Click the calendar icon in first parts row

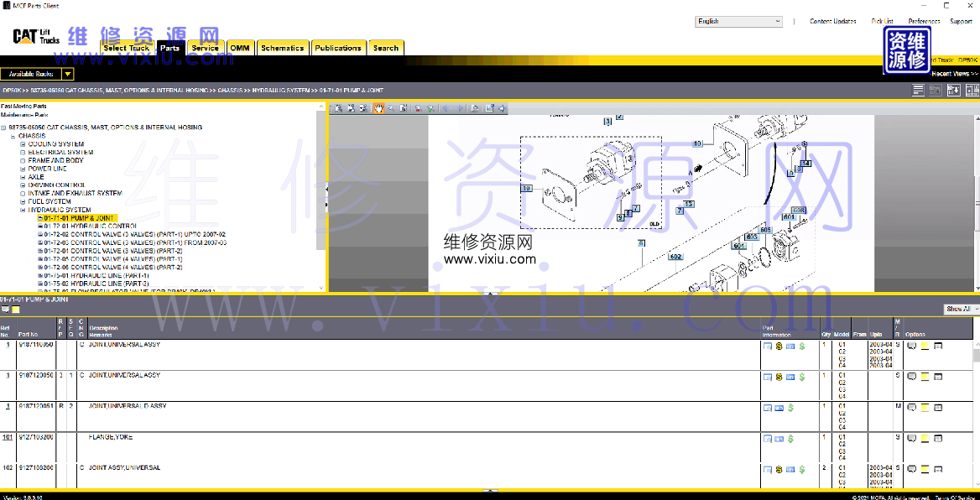point(938,346)
